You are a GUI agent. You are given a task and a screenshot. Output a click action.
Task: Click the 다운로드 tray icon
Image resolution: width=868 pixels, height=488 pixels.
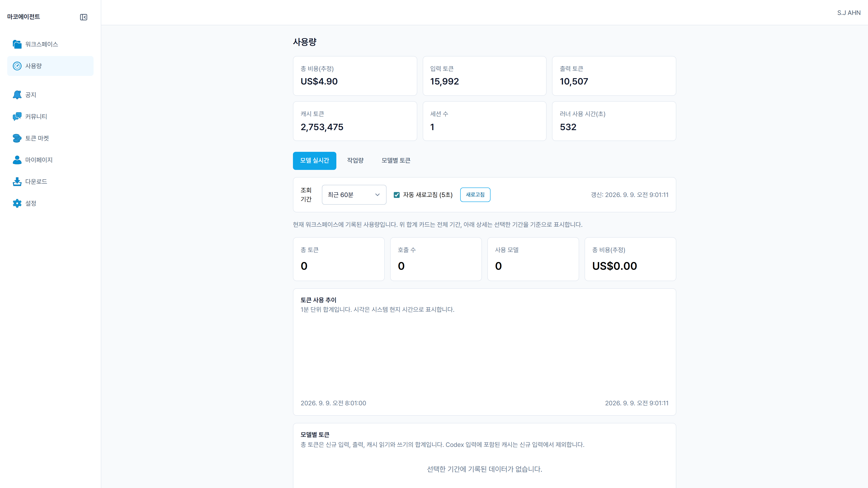[x=17, y=182]
